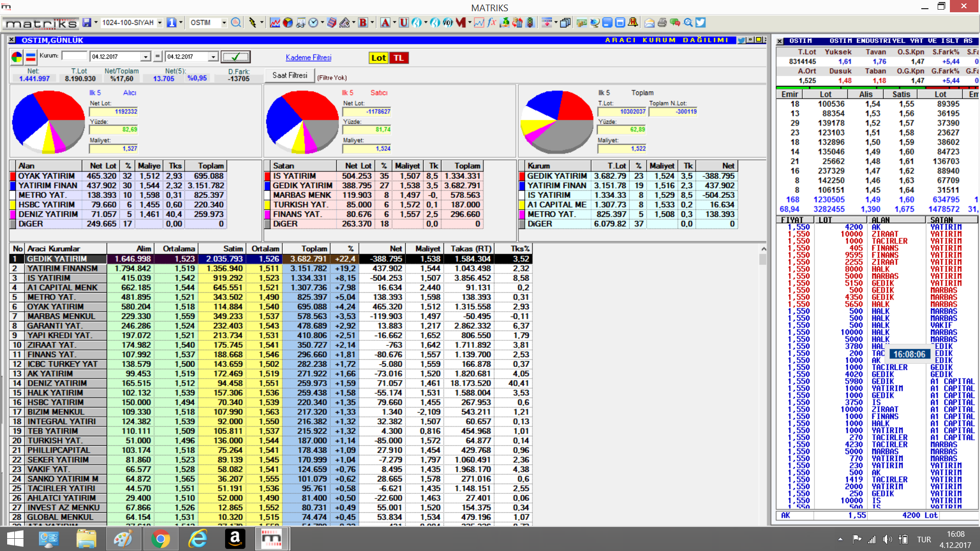The width and height of the screenshot is (980, 551).
Task: Click the Satim column header
Action: (x=222, y=248)
